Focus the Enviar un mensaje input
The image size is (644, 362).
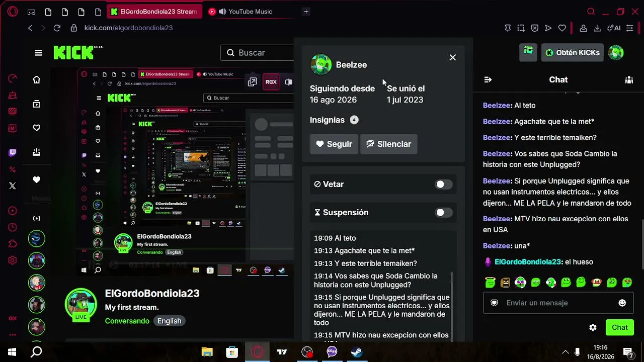[x=558, y=303]
